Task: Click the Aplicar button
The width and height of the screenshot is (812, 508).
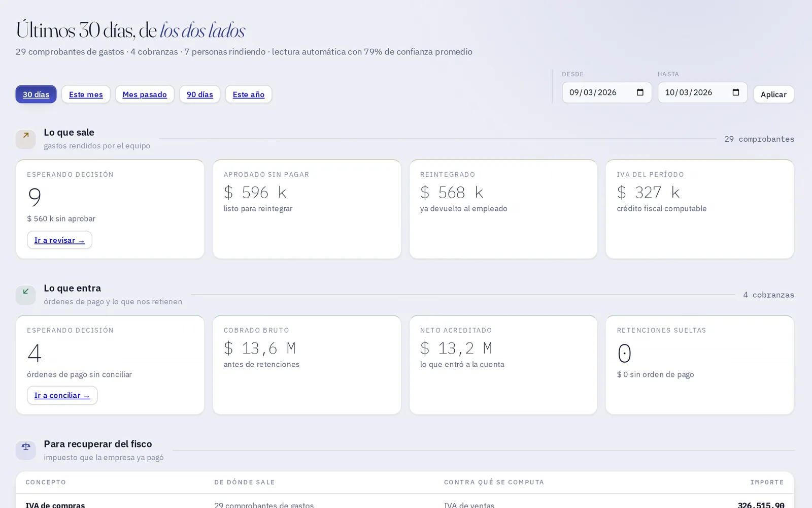Action: pyautogui.click(x=773, y=94)
